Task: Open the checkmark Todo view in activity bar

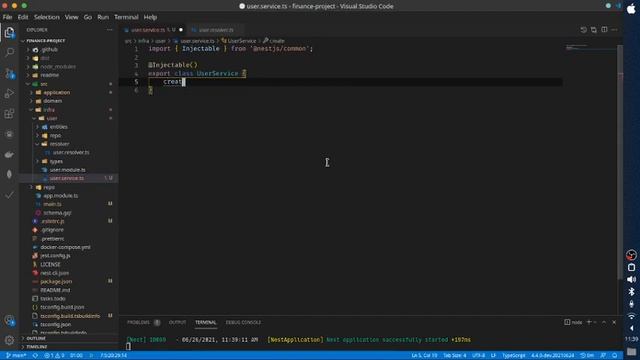Action: (9, 195)
